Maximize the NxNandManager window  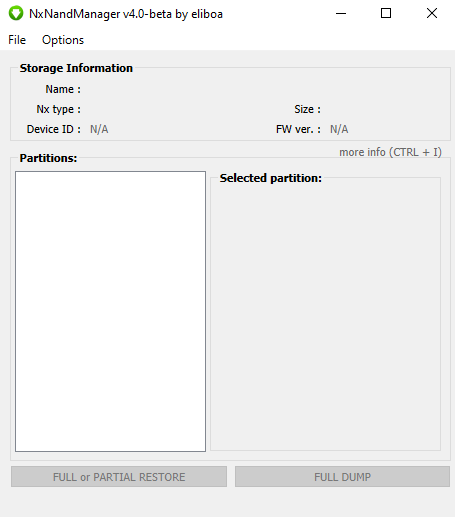coord(386,14)
